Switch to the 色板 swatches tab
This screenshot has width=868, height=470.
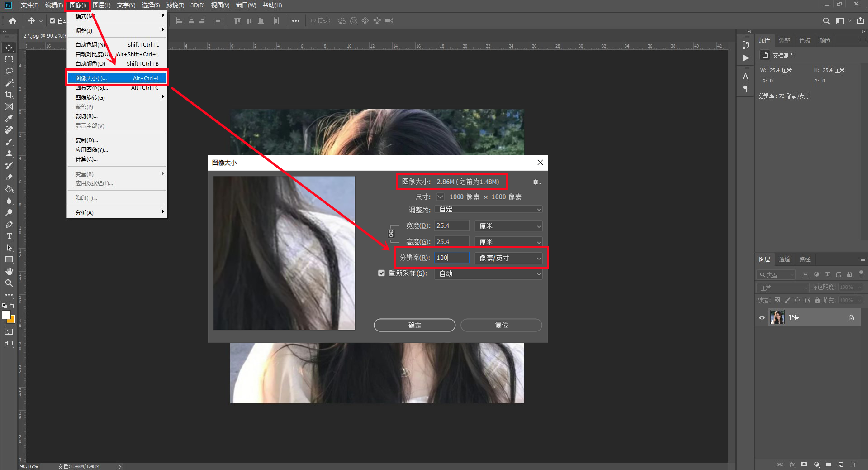pos(805,40)
